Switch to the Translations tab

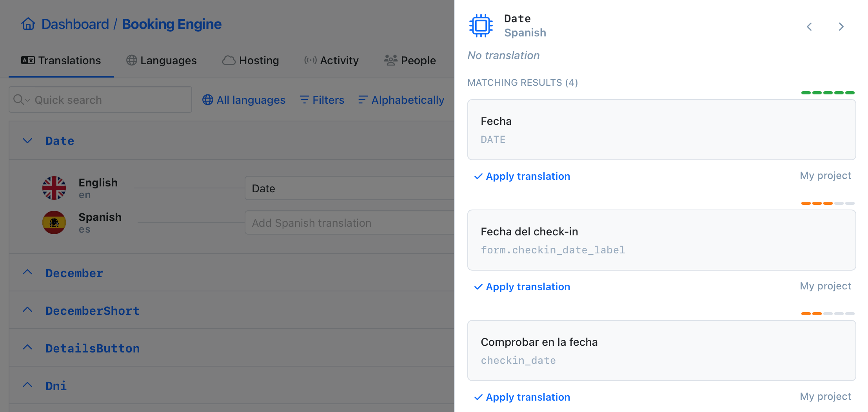pos(61,60)
